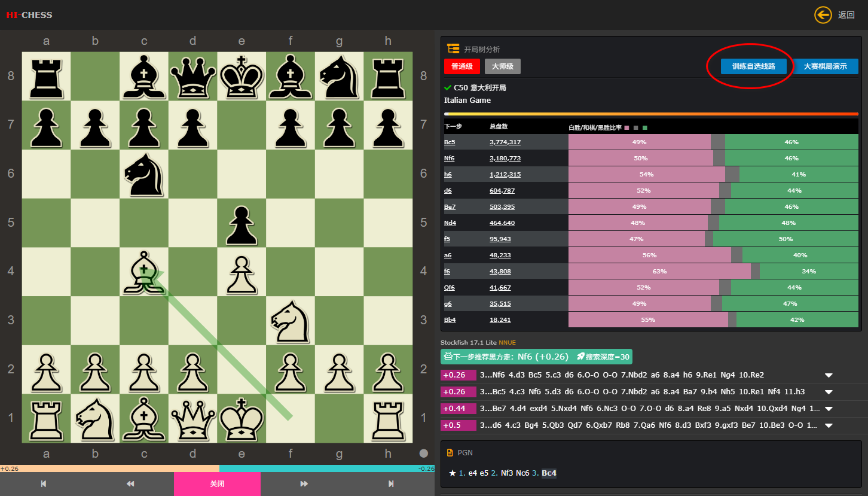Select 普通级 level toggle
This screenshot has width=868, height=496.
(x=462, y=66)
